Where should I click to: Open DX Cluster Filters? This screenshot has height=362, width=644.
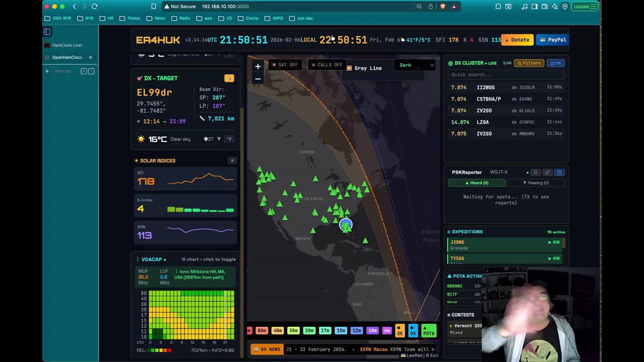pos(529,63)
